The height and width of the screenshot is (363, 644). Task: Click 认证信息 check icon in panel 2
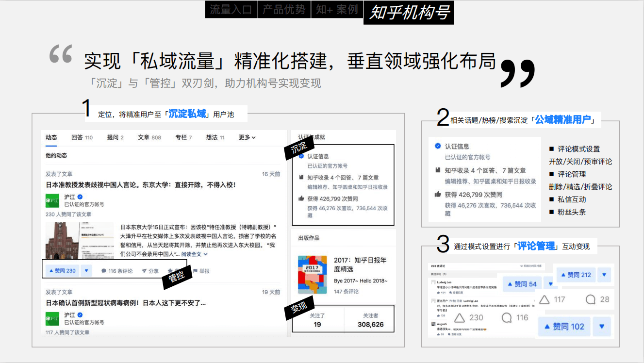coord(438,146)
